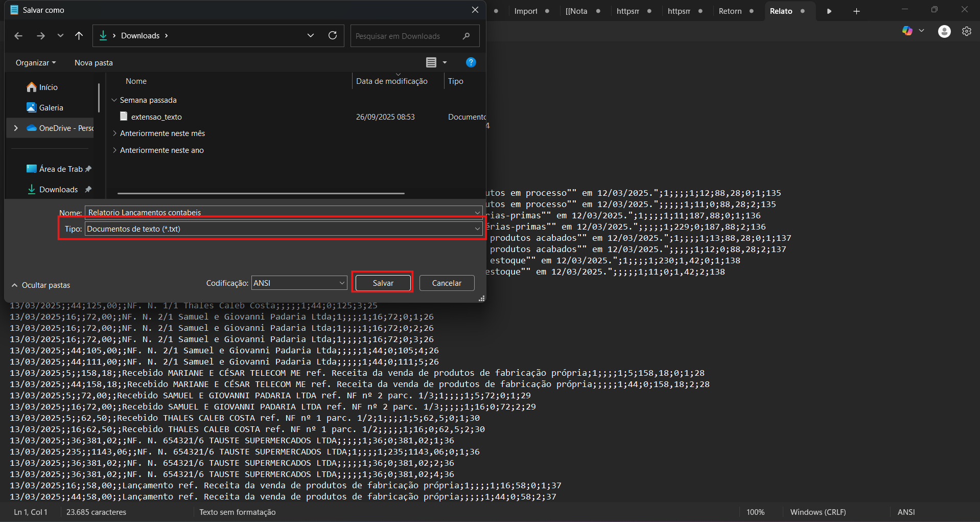980x522 pixels.
Task: Hide folders with Ocultar pastas
Action: coord(41,285)
